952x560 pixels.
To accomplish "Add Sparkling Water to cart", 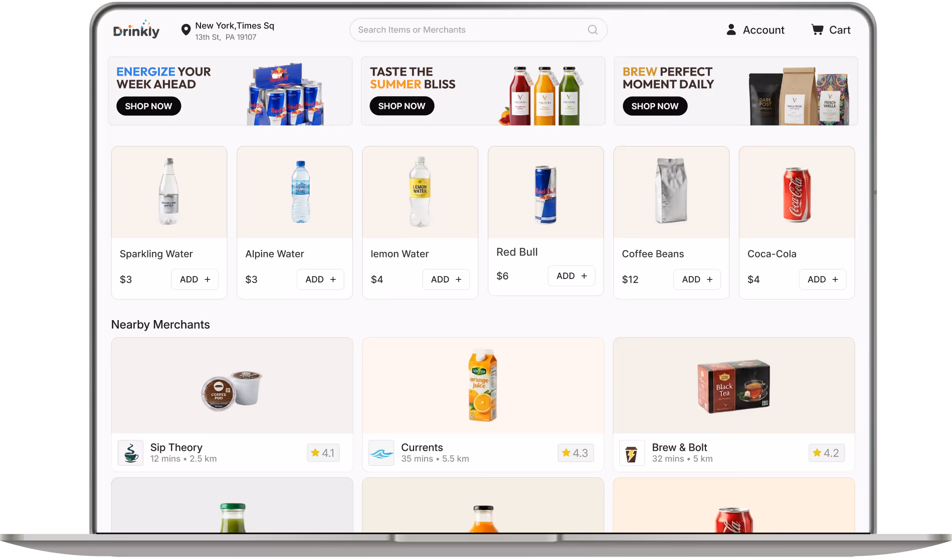I will pos(195,279).
